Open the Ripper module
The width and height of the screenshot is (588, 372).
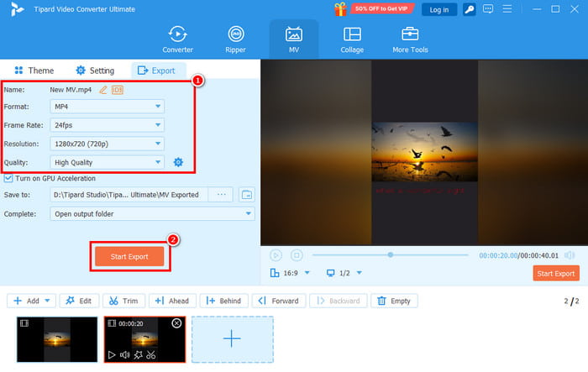coord(236,39)
